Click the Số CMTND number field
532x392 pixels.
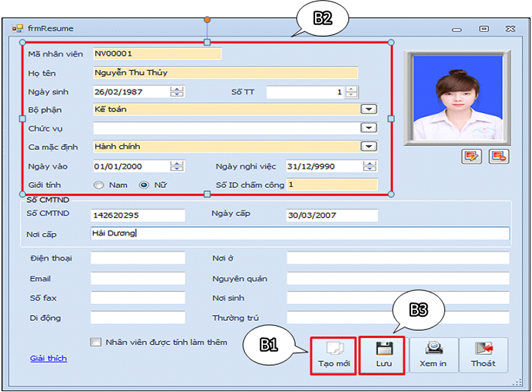click(138, 215)
